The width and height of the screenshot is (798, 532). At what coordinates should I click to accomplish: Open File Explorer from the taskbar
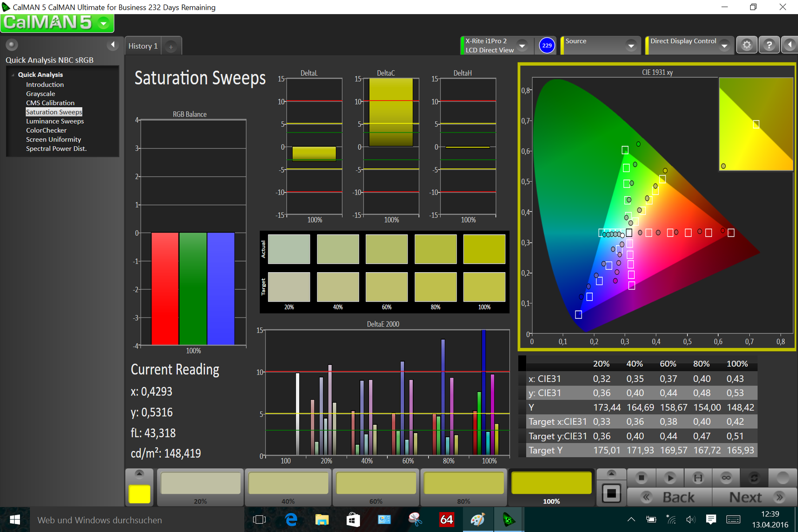click(x=322, y=520)
